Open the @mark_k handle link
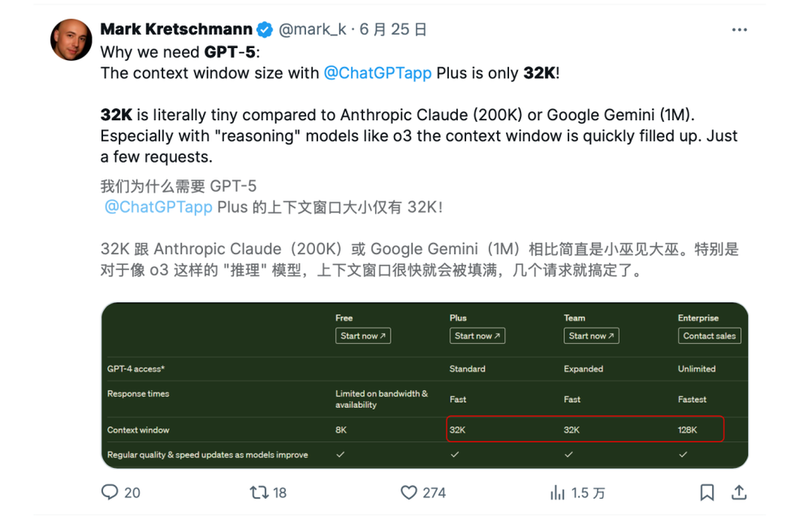812x516 pixels. point(313,30)
